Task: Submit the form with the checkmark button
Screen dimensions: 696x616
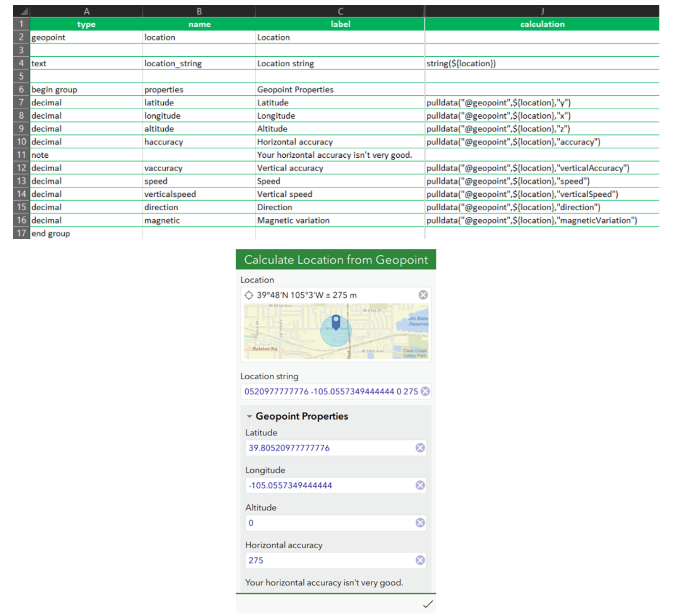Action: coord(428,604)
